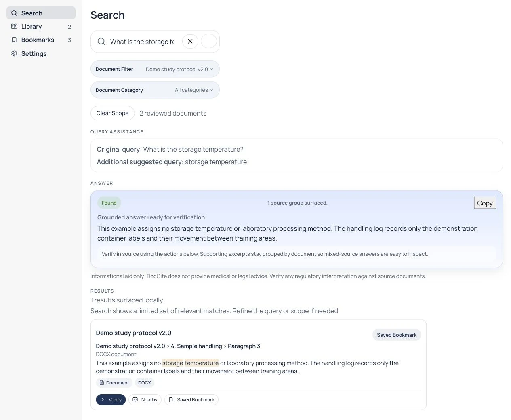
Task: Click the highlighted word 'temperature' in result
Action: (202, 363)
